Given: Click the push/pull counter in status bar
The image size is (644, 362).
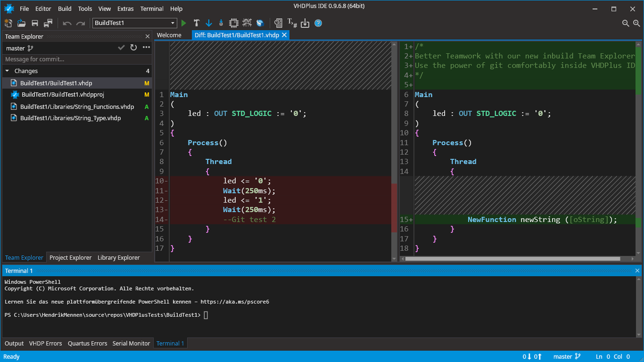Looking at the screenshot, I should [532, 357].
